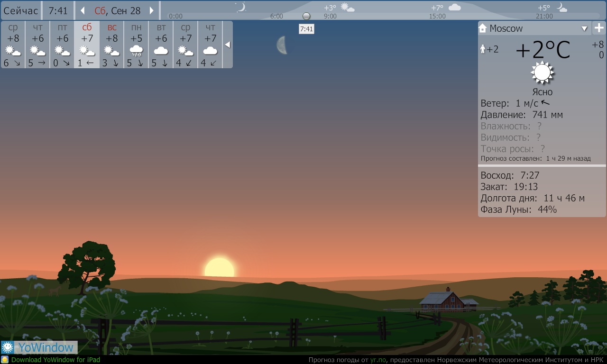Screen dimensions: 607x364
Task: Click the sunny weather icon under temperature
Action: pos(542,73)
